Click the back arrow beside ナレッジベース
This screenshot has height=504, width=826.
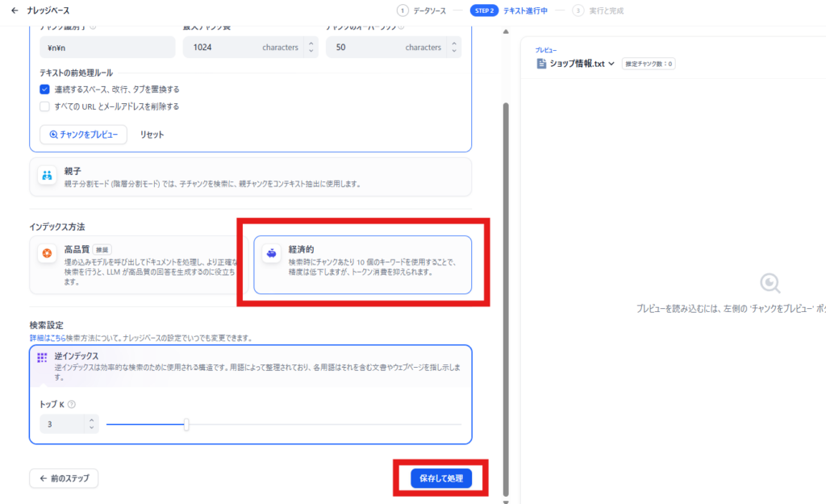15,10
